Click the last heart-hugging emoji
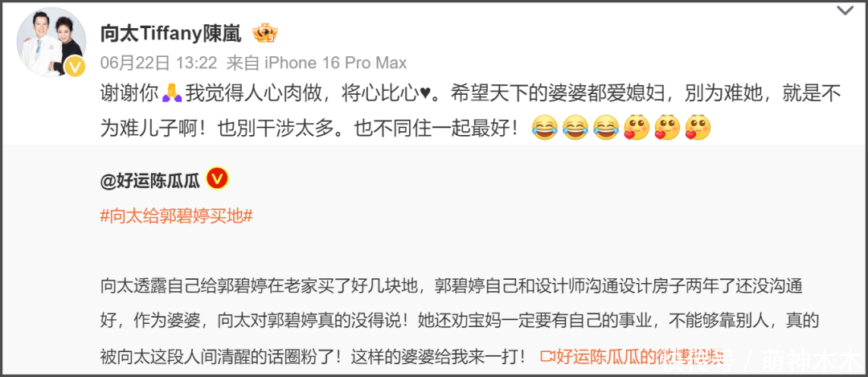The image size is (868, 377). pyautogui.click(x=698, y=129)
